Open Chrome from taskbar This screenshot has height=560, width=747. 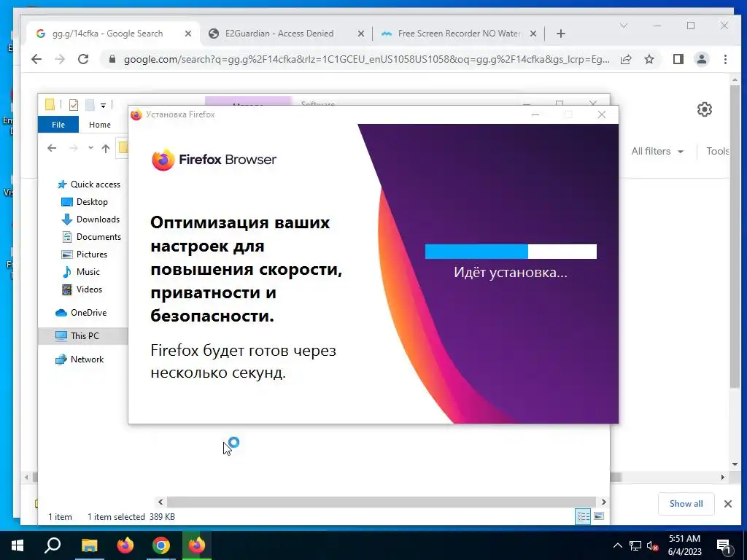tap(161, 545)
